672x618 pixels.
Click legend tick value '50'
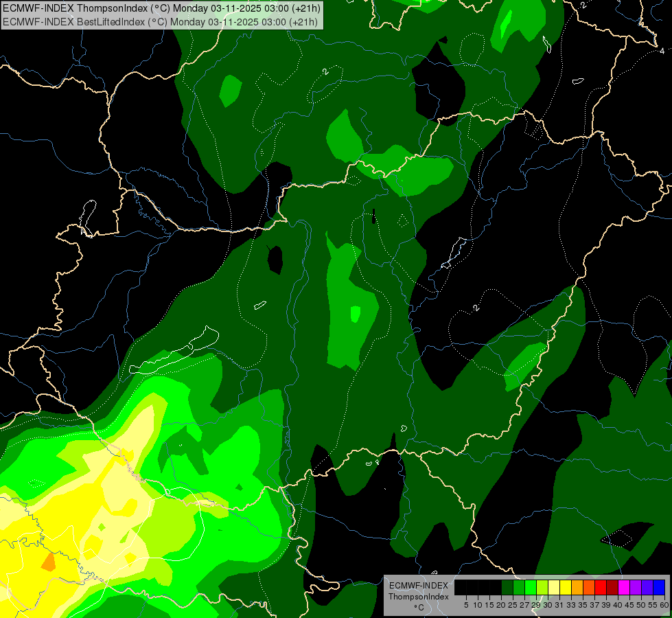coord(642,605)
